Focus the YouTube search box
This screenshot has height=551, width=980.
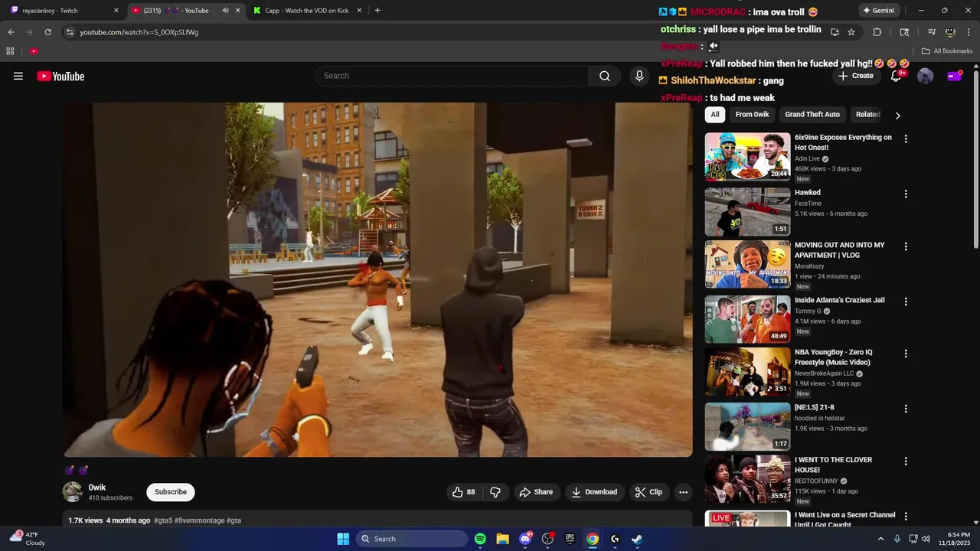452,76
